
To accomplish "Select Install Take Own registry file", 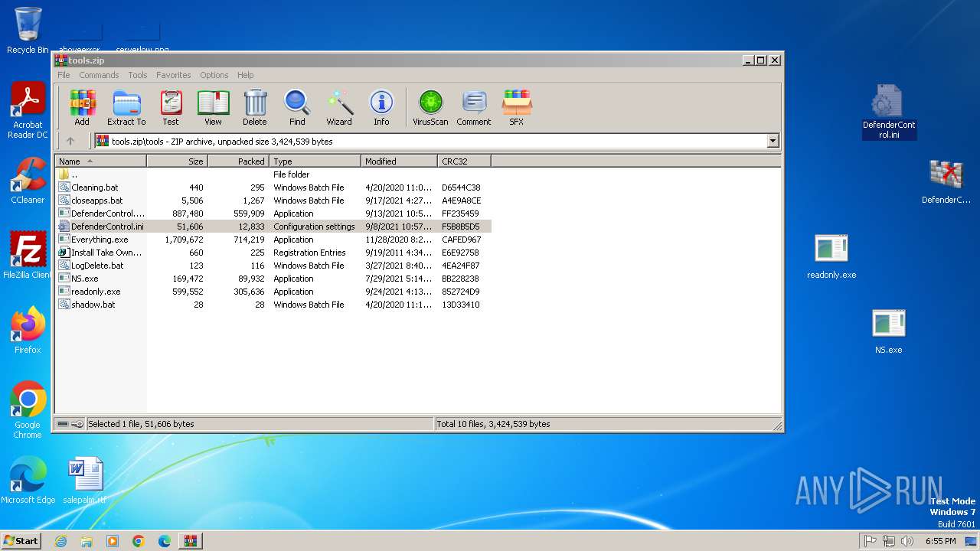I will pos(273,253).
